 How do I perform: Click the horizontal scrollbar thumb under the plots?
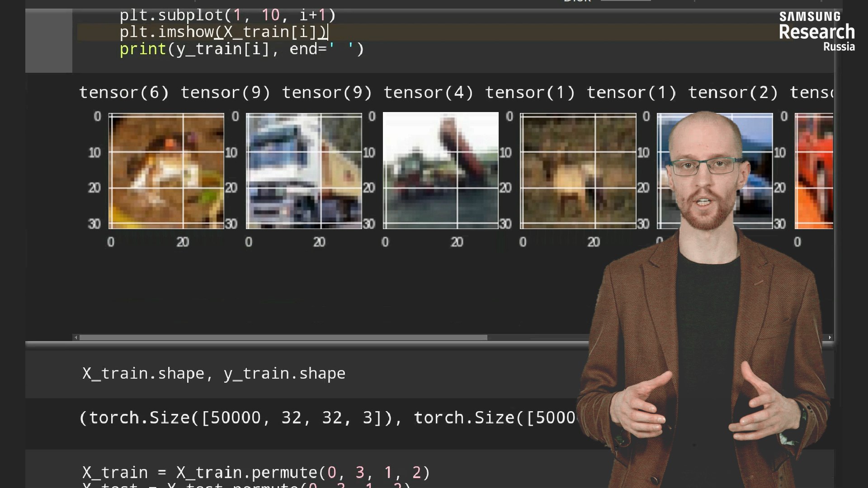(x=283, y=338)
